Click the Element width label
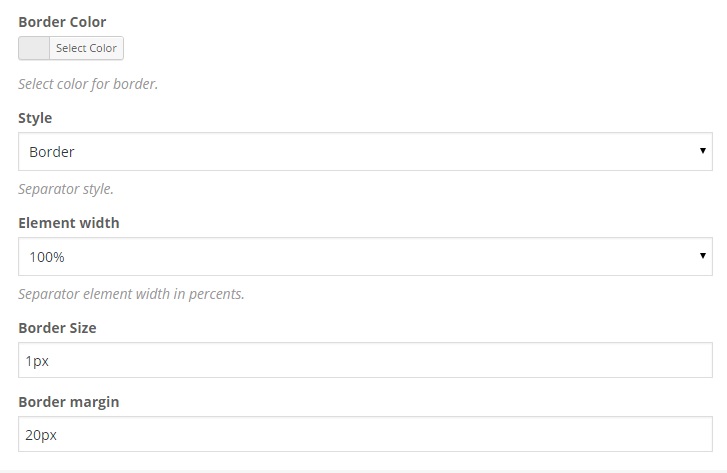 pos(69,223)
